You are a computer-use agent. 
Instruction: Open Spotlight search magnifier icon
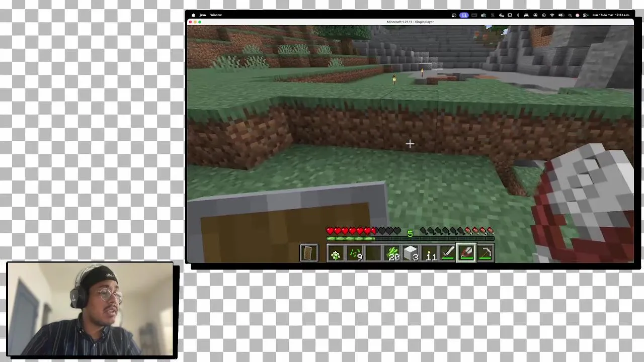pos(570,15)
